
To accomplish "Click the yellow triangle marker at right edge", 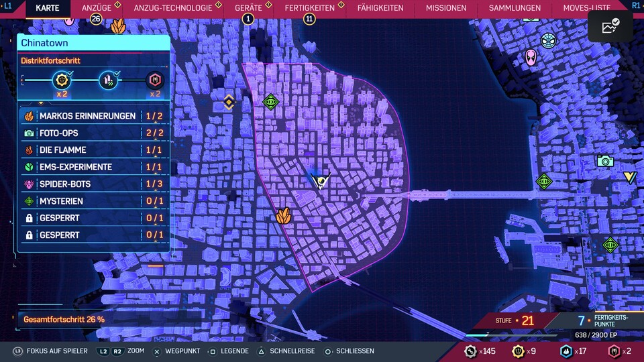I will 630,177.
